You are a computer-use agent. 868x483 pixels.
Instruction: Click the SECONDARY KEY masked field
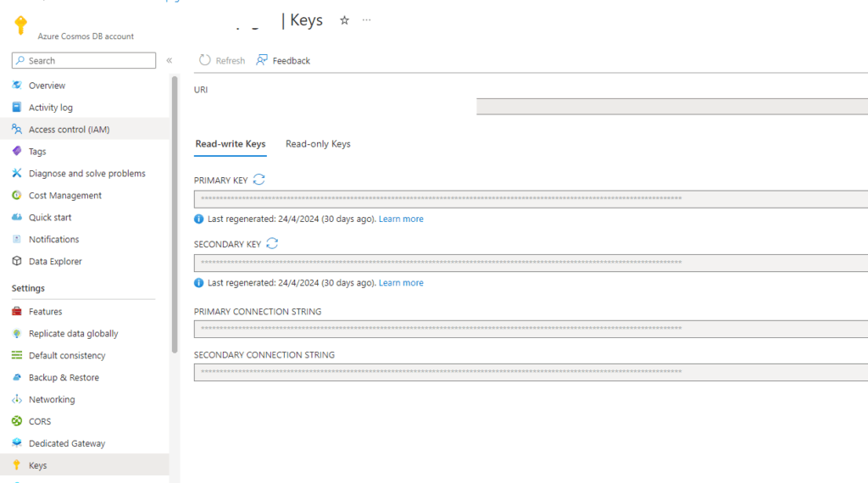click(531, 263)
